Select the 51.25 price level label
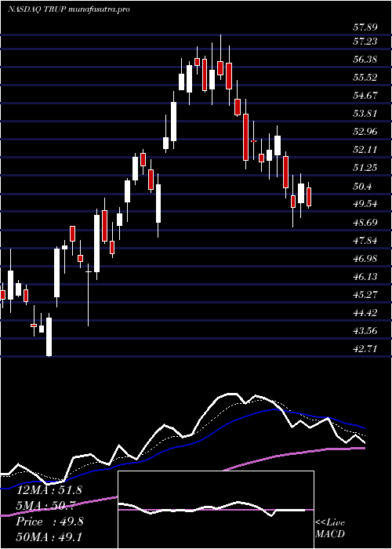392x549 pixels. point(365,168)
